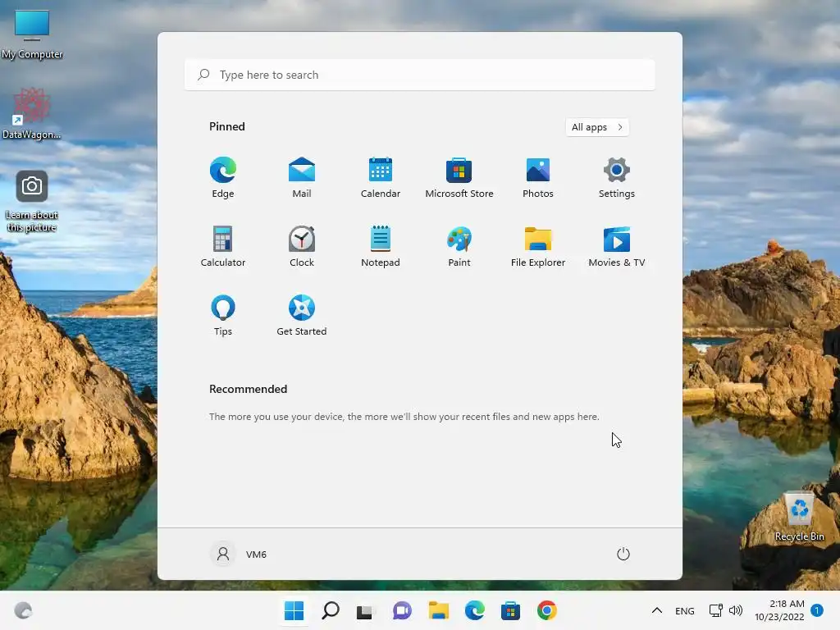
Task: Click the volume speaker tray icon
Action: tap(736, 610)
